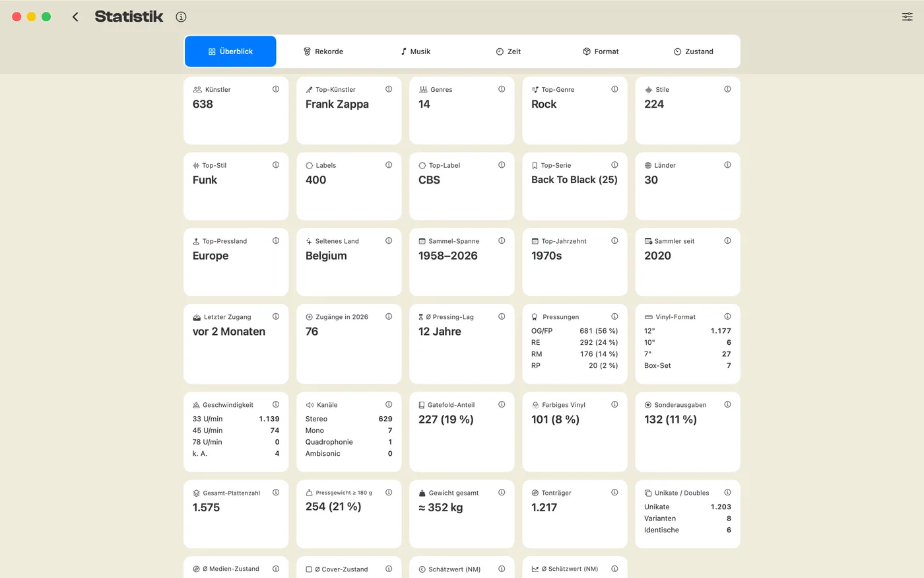Screen dimensions: 924x578
Task: Click the Gesamt-Plattenzahl 1.575 card
Action: coord(236,514)
